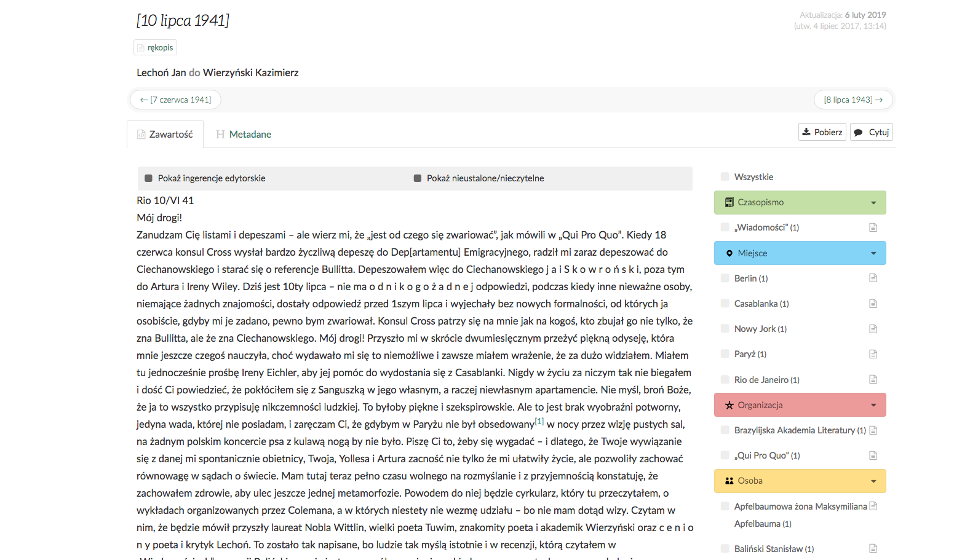This screenshot has width=962, height=560.
Task: Click the newspaper icon in Czasopismo header
Action: pos(729,202)
